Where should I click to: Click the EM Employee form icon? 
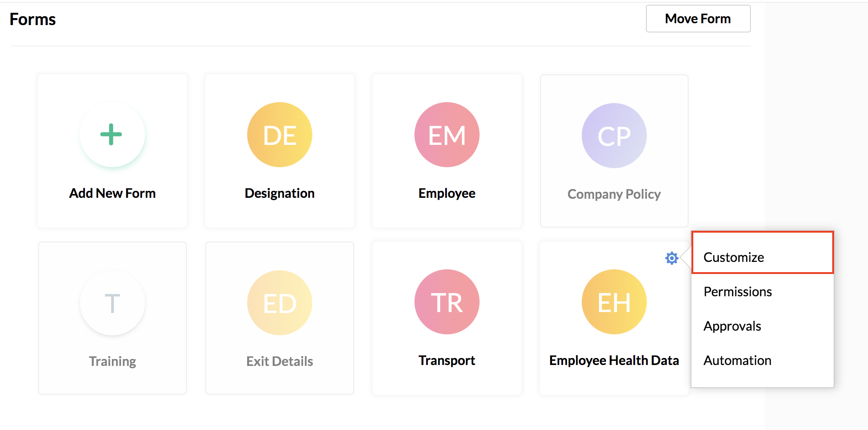tap(447, 135)
